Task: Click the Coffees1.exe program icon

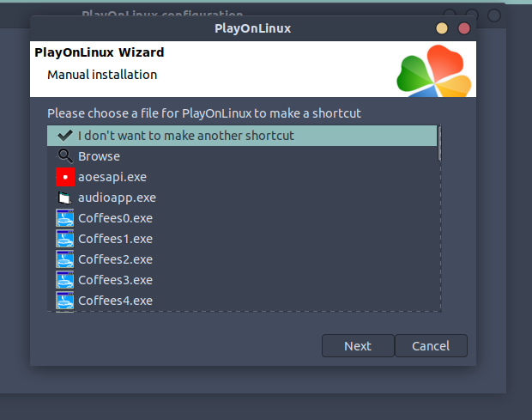Action: pyautogui.click(x=65, y=239)
